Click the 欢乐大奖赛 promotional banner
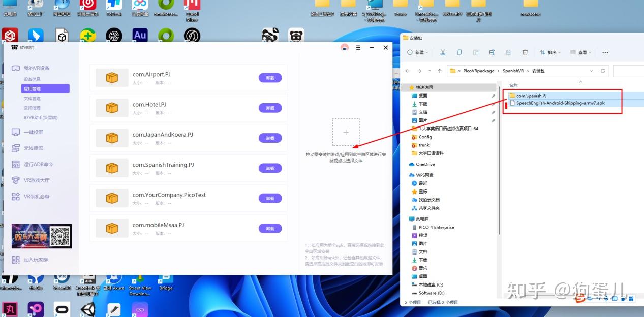644x317 pixels. coord(41,236)
